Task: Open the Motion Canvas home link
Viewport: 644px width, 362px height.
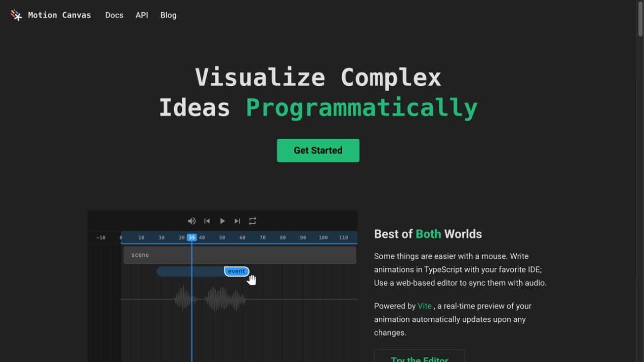Action: click(x=51, y=15)
